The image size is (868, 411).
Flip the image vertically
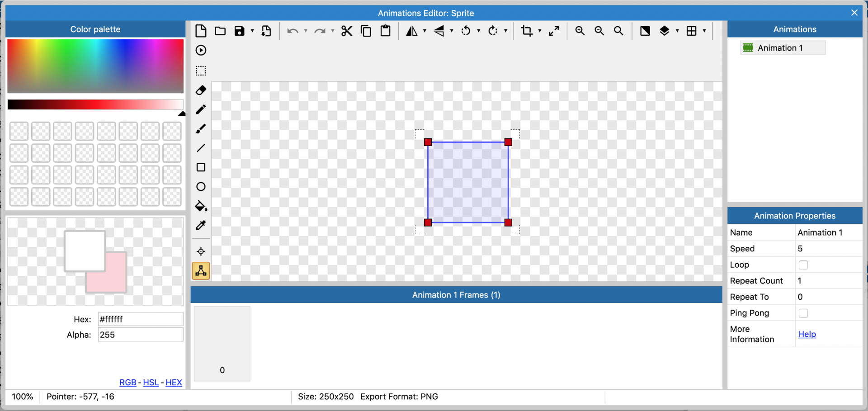pos(439,31)
